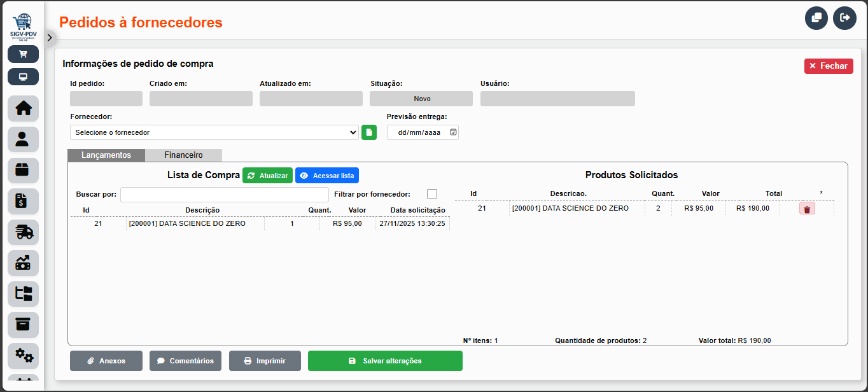Select the PDV monitor icon in sidebar
The width and height of the screenshot is (868, 392).
[x=23, y=76]
